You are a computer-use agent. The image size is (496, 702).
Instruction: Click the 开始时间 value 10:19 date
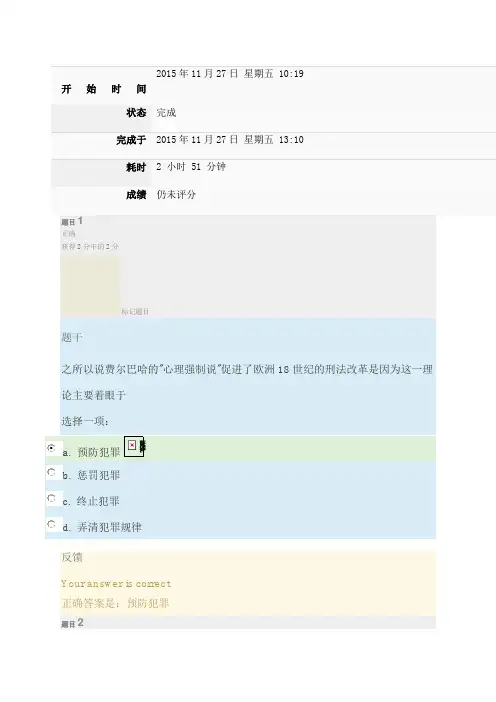click(x=230, y=74)
